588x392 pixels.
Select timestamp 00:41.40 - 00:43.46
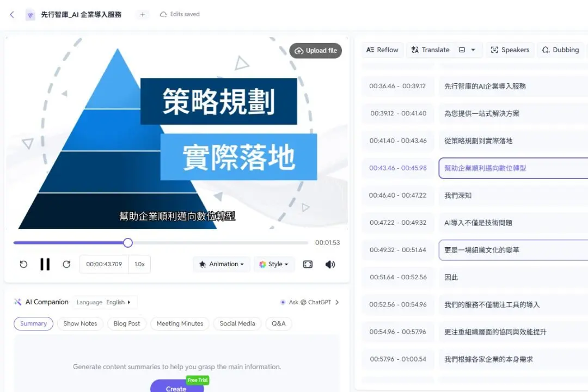[x=397, y=140]
